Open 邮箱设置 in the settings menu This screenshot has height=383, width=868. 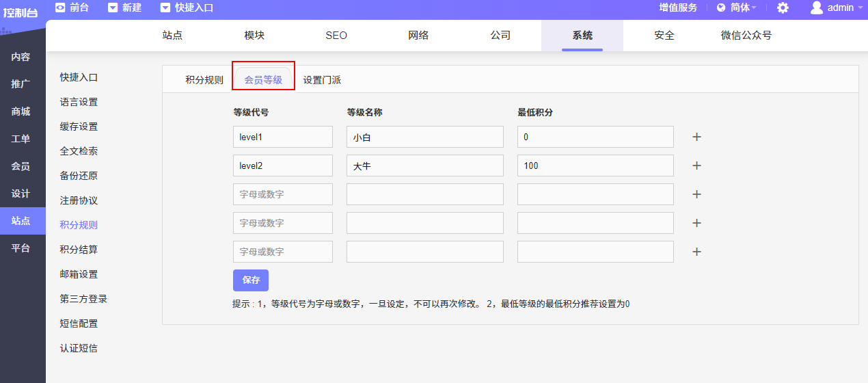[79, 274]
